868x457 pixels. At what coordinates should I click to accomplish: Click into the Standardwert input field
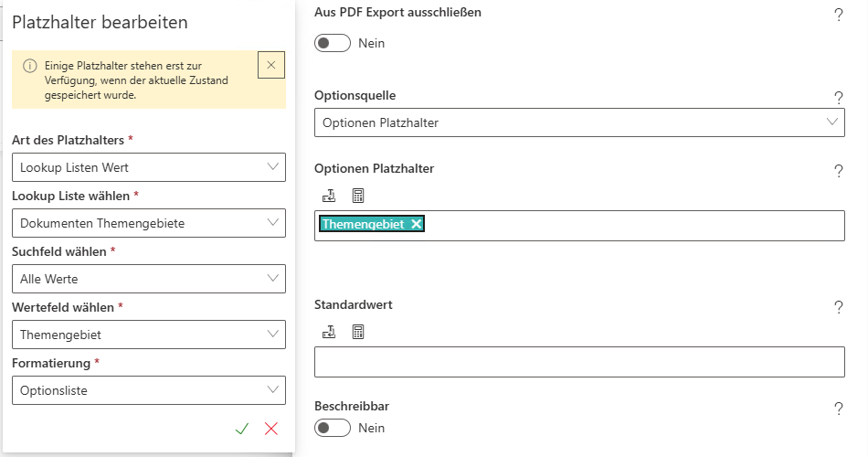pyautogui.click(x=578, y=362)
